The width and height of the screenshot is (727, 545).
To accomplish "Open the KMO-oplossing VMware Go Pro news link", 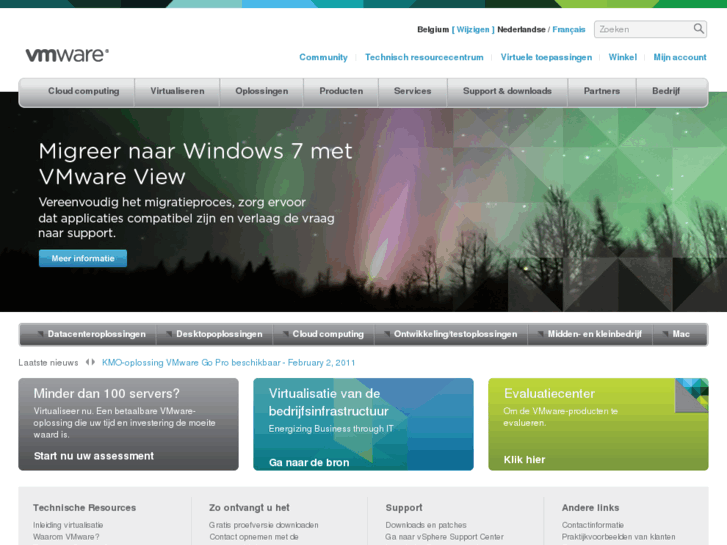I will pyautogui.click(x=228, y=362).
